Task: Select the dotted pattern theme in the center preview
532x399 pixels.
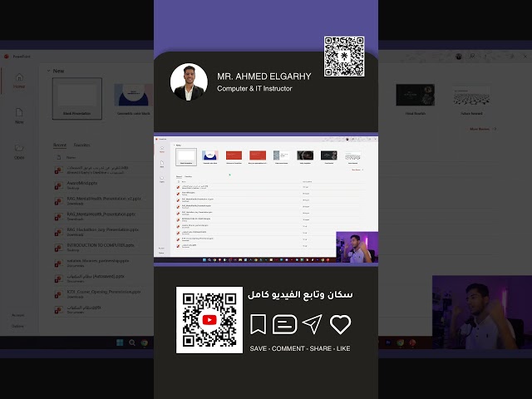Action: (x=352, y=157)
